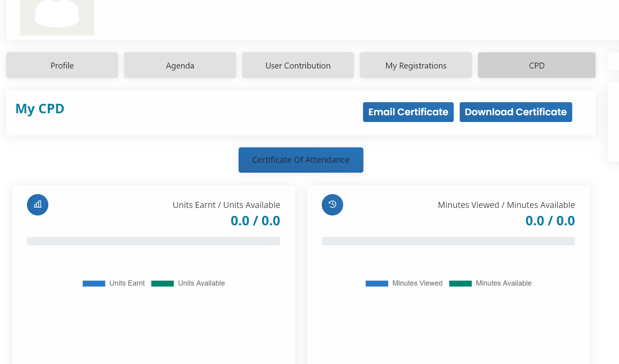
Task: Toggle Minutes Viewed legend blue swatch
Action: click(377, 284)
